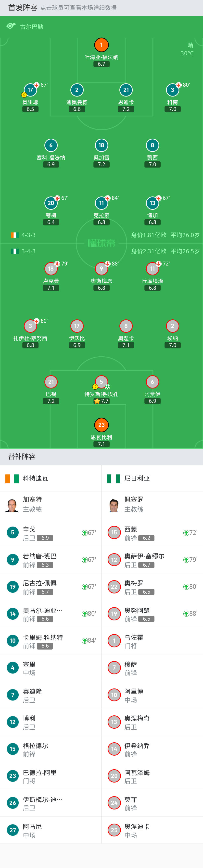Image resolution: width=203 pixels, height=868 pixels.
Task: Open substitute 西蒙 number 15 entry
Action: [152, 533]
